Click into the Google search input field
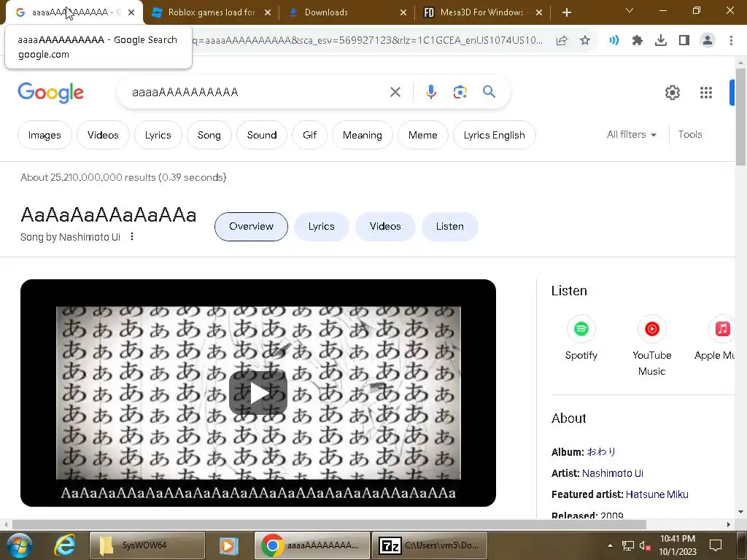Viewport: 747px width, 560px height. (x=258, y=92)
